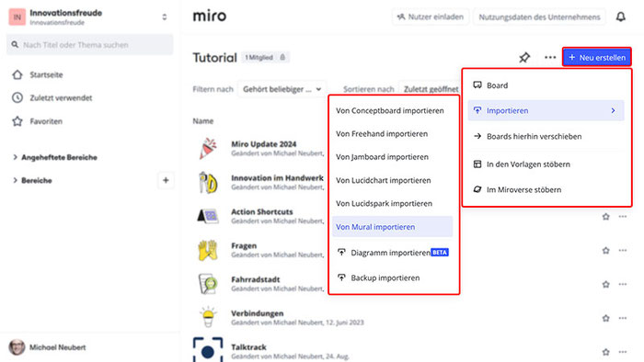Star the Fahrradstadt board as favorite

[x=605, y=284]
